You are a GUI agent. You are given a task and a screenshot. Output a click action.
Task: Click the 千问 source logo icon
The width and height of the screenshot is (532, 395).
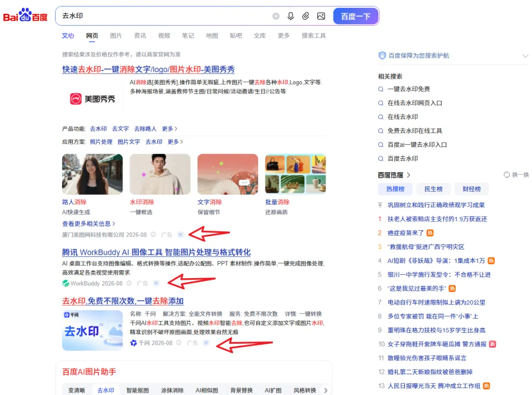[x=133, y=343]
